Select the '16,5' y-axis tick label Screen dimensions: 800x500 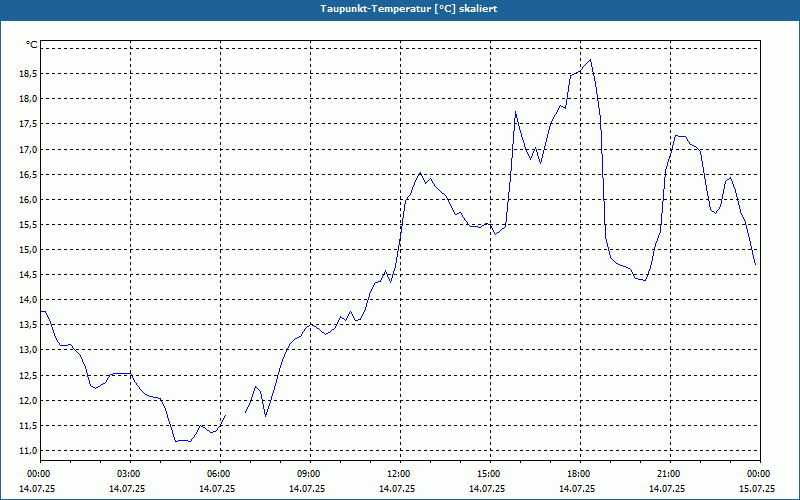(x=28, y=174)
